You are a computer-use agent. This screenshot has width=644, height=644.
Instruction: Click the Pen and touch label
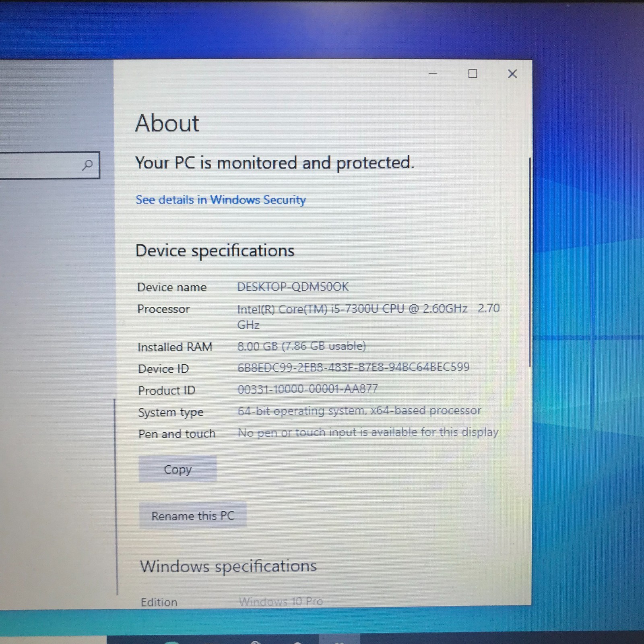coord(177,434)
